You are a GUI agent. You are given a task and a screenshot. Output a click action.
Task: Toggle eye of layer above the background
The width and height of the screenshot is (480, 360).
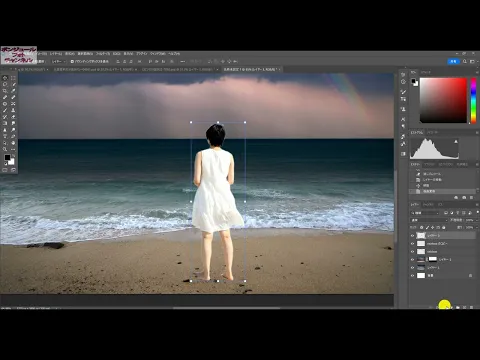point(412,267)
